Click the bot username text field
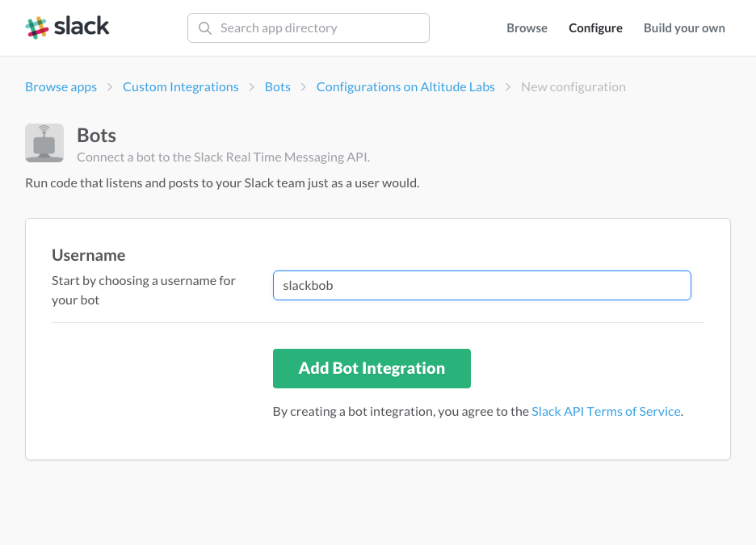This screenshot has width=756, height=545. pyautogui.click(x=481, y=286)
